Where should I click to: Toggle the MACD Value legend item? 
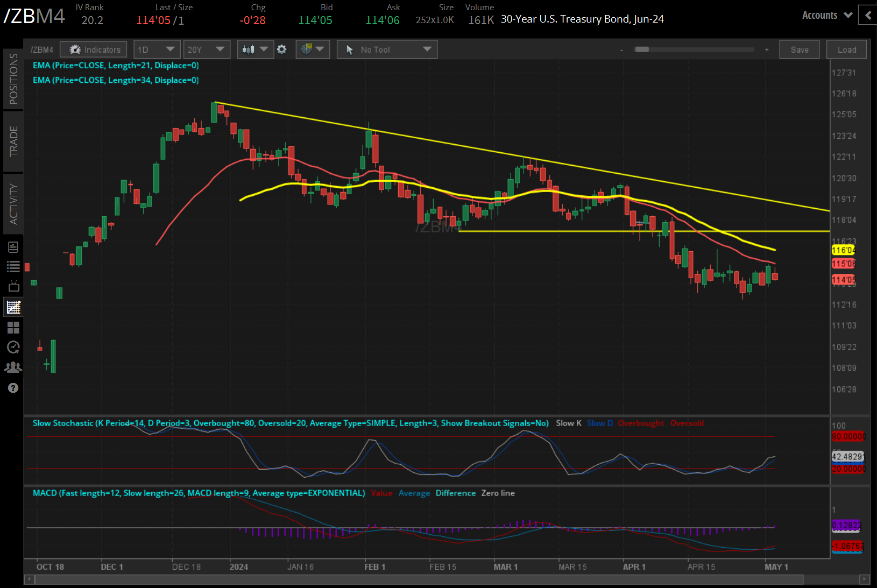(x=382, y=493)
